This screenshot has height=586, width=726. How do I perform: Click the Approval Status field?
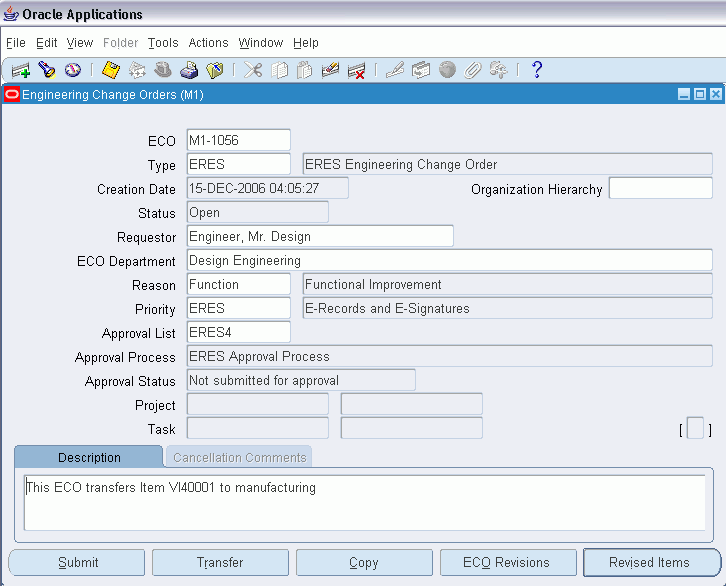tap(301, 380)
